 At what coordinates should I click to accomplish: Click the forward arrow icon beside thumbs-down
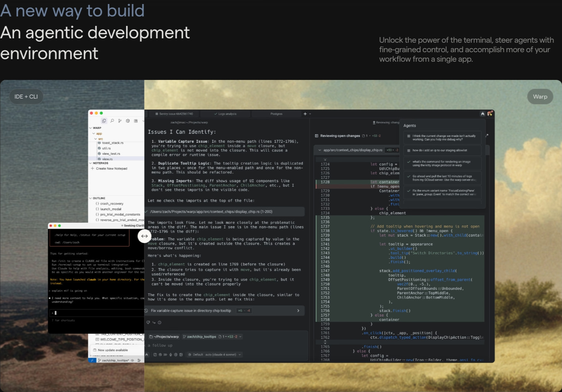pos(154,322)
